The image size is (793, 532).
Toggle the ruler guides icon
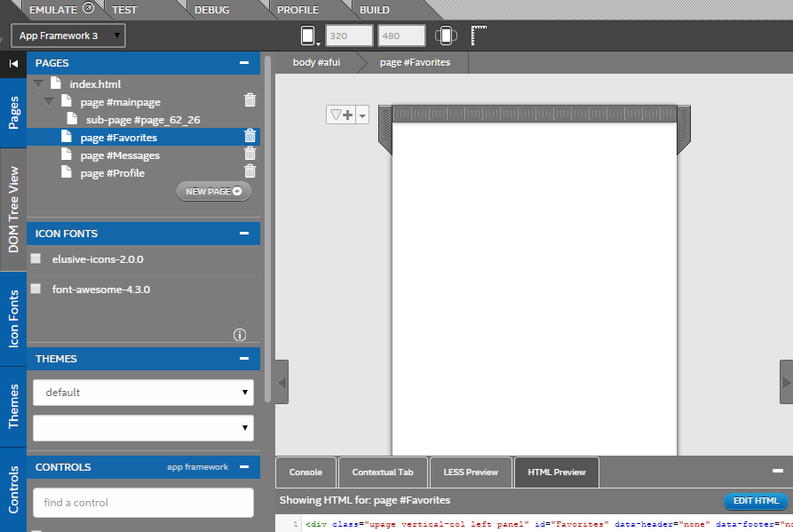point(479,36)
